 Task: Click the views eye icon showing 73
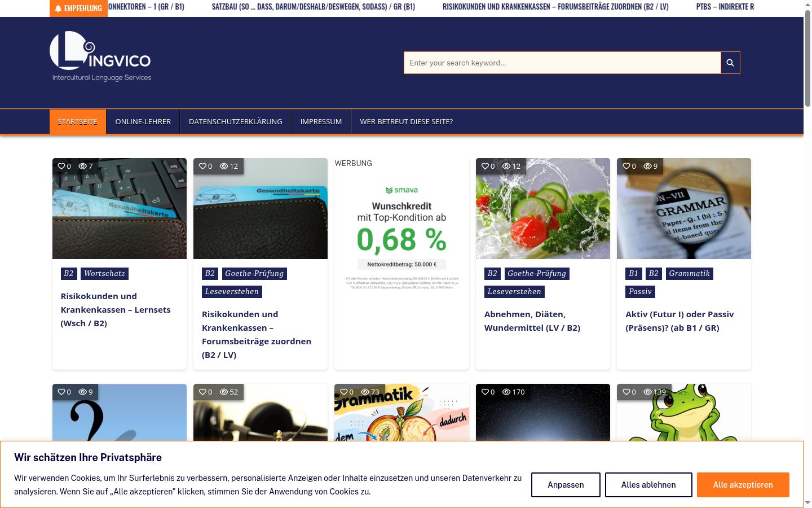[365, 392]
